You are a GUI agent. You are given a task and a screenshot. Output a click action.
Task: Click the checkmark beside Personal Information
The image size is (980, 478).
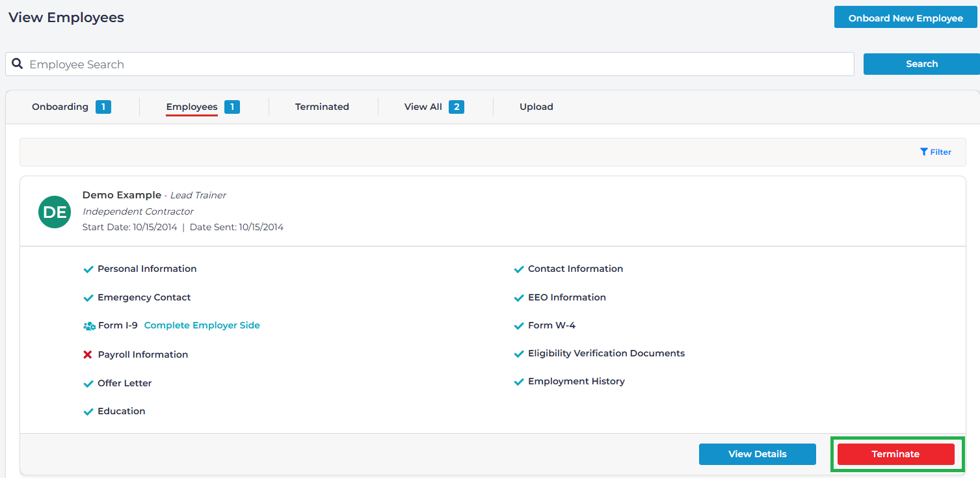point(88,269)
